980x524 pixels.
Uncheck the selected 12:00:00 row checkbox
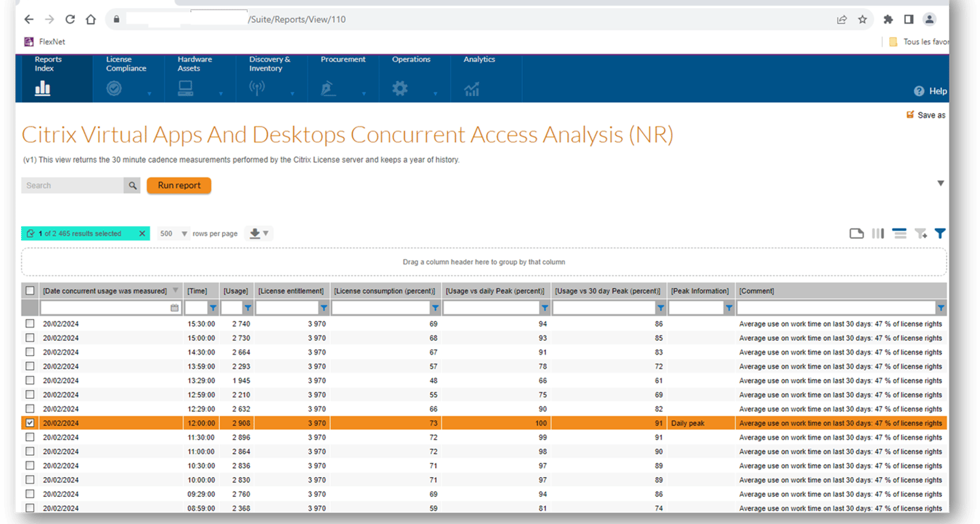click(x=30, y=423)
